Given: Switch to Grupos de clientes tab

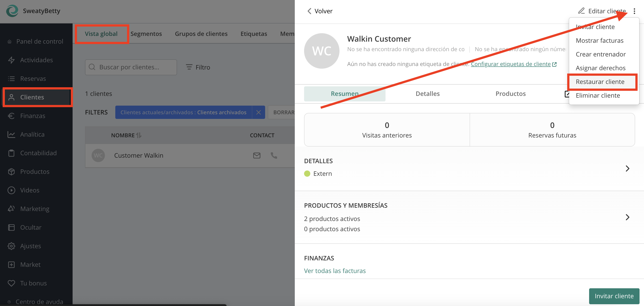Looking at the screenshot, I should [x=201, y=34].
